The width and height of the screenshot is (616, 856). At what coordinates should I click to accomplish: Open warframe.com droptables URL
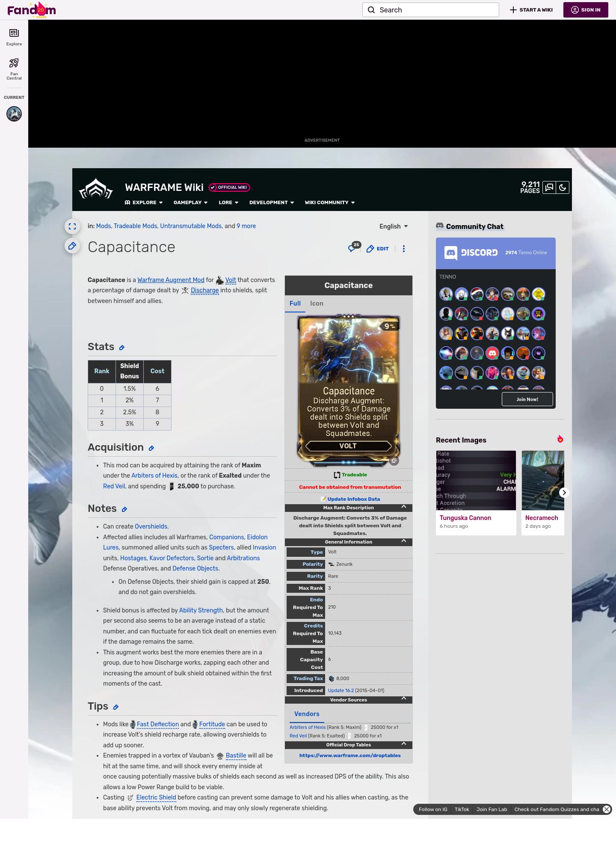click(350, 755)
